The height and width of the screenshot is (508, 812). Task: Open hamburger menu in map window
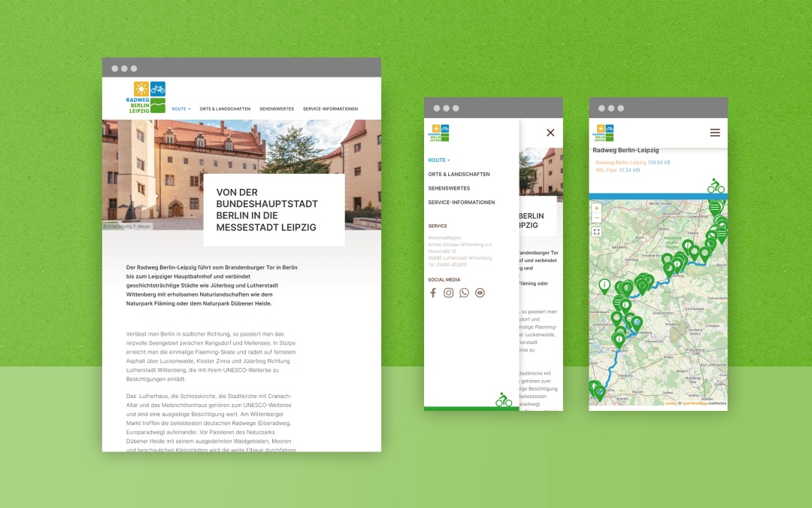(715, 132)
